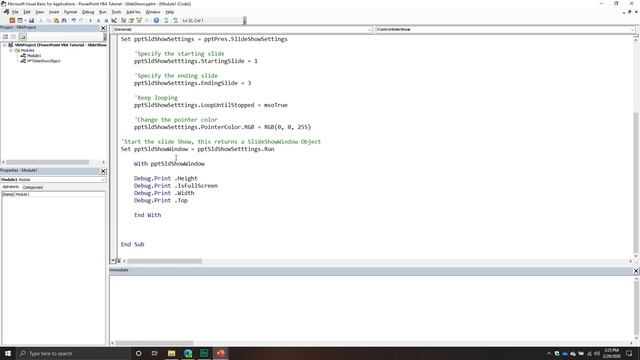Click the Paste toolbar icon
This screenshot has height=360, width=640.
coord(56,20)
